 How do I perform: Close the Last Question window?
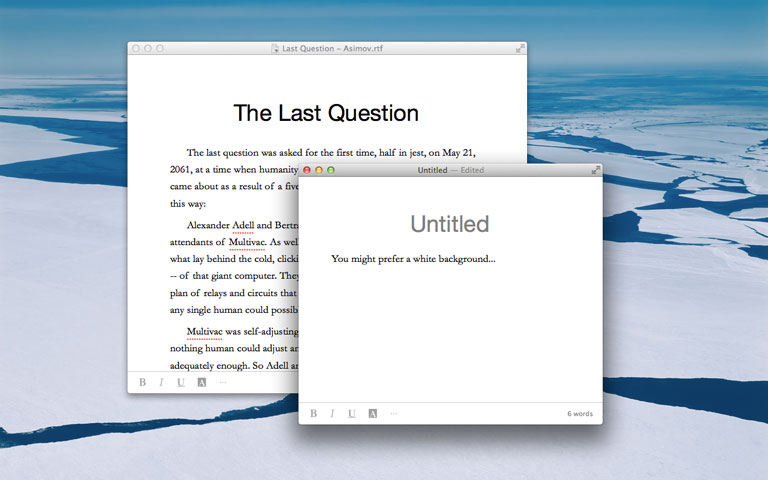[x=136, y=48]
